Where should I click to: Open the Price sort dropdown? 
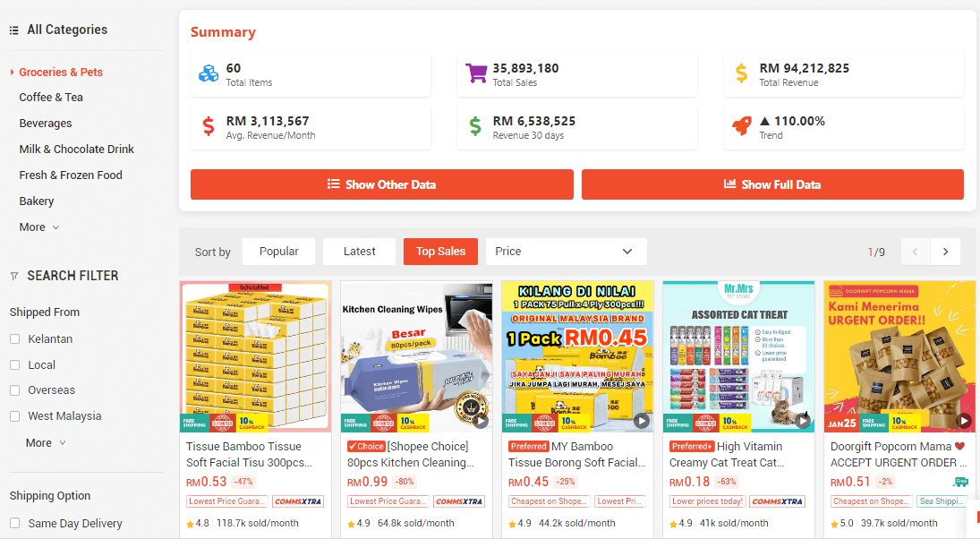coord(567,252)
